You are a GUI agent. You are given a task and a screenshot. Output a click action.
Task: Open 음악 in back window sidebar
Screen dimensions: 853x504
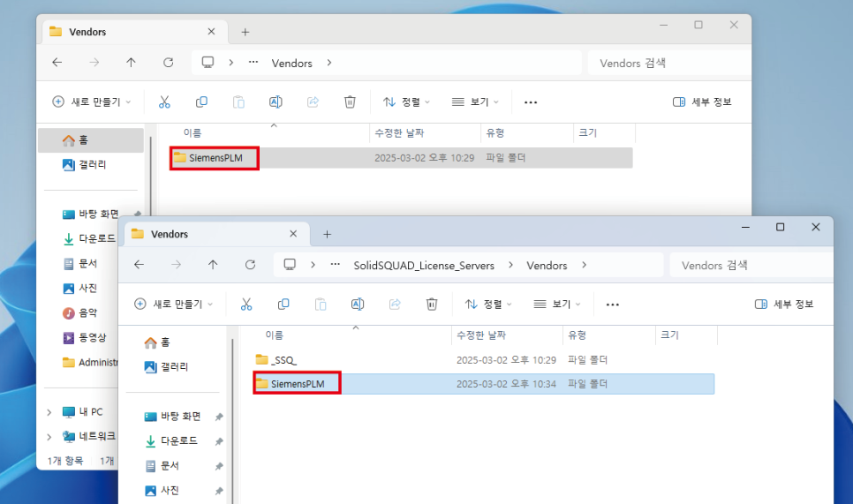pos(80,312)
